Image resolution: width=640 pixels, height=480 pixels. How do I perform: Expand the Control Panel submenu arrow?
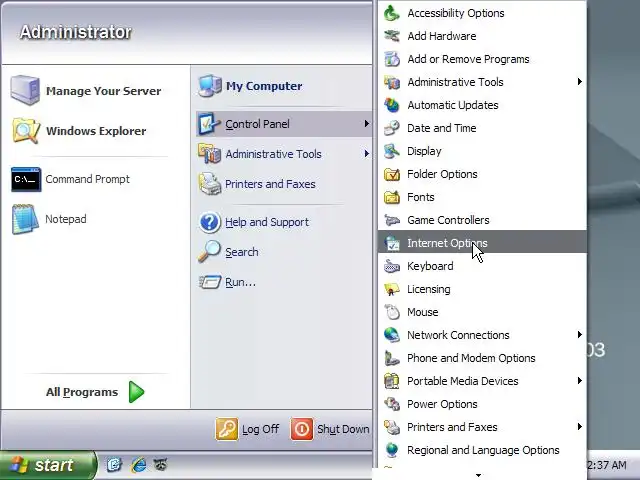click(x=367, y=123)
